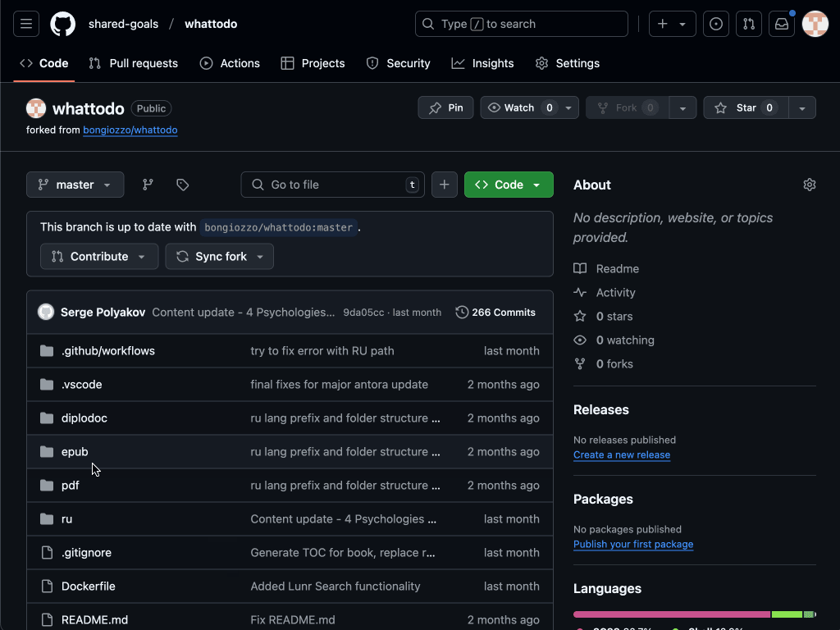Viewport: 840px width, 630px height.
Task: Open the issues icon in header
Action: (x=716, y=24)
